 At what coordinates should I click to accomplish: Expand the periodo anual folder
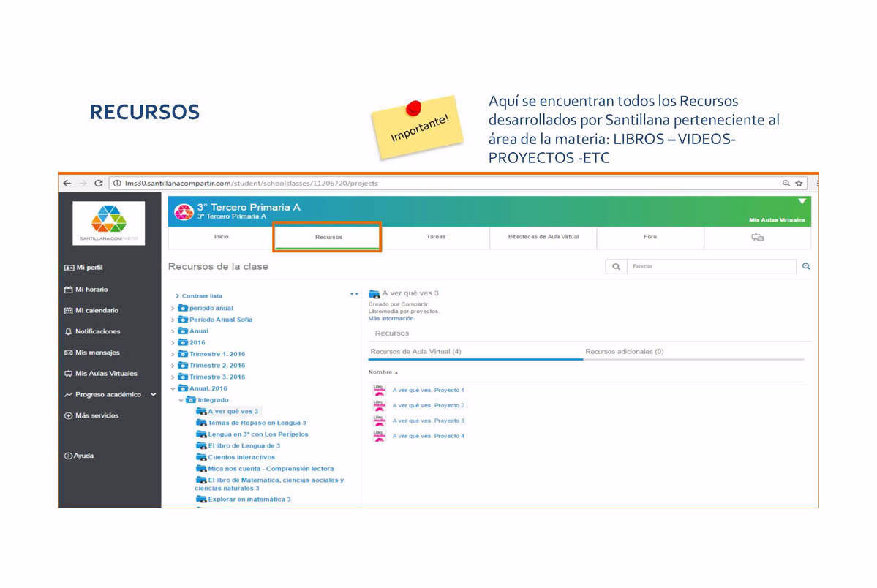pyautogui.click(x=173, y=309)
